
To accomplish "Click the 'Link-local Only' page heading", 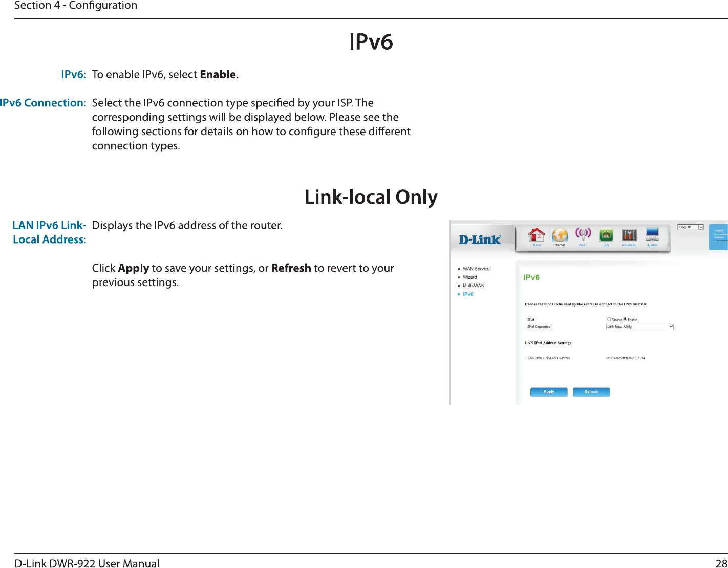I will 371,197.
